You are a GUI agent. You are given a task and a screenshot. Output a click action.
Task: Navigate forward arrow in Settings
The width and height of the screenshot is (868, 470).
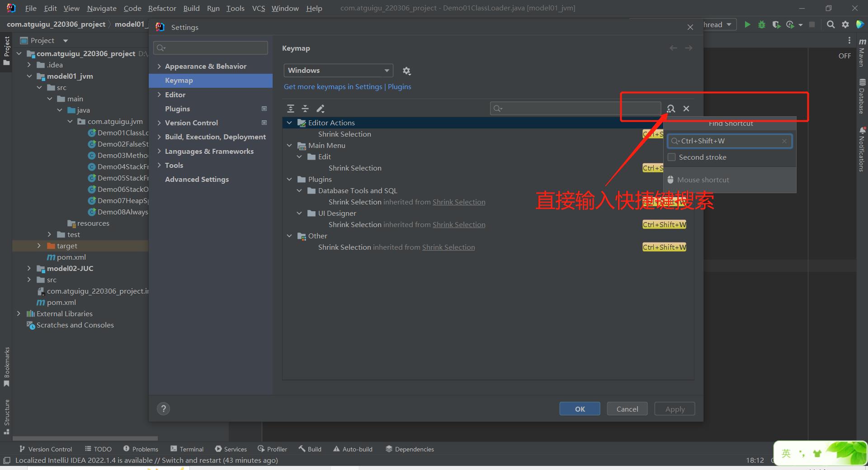[689, 48]
